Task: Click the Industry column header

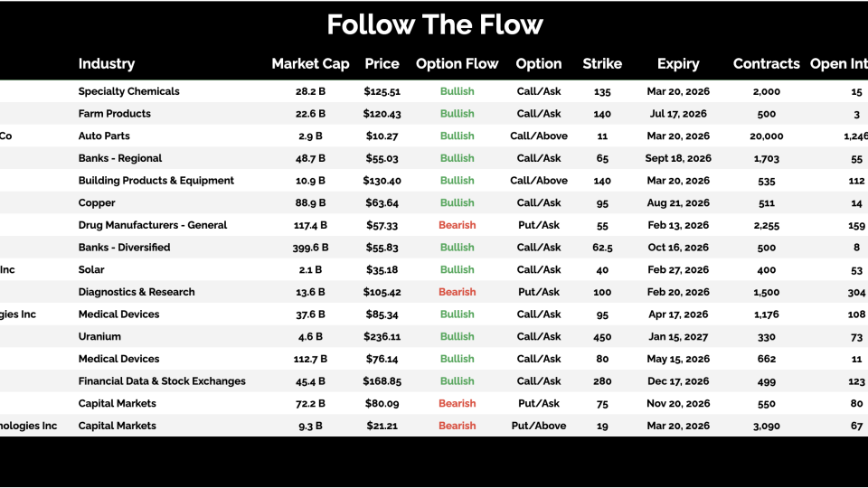Action: (x=107, y=64)
